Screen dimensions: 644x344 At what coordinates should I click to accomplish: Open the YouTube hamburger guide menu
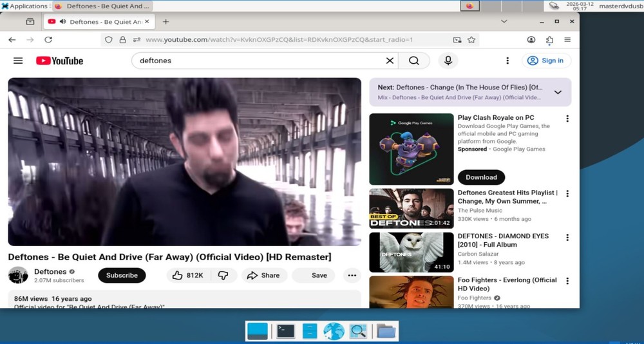(x=18, y=61)
